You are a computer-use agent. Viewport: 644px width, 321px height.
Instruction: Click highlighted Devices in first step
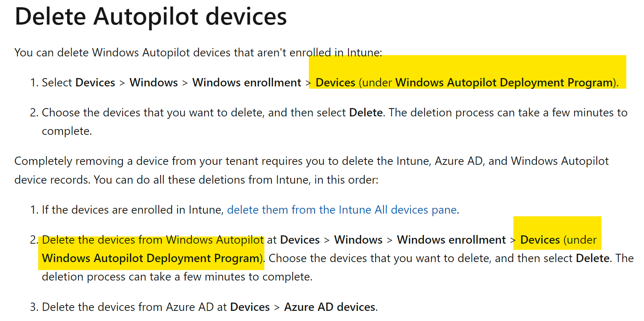coord(335,83)
